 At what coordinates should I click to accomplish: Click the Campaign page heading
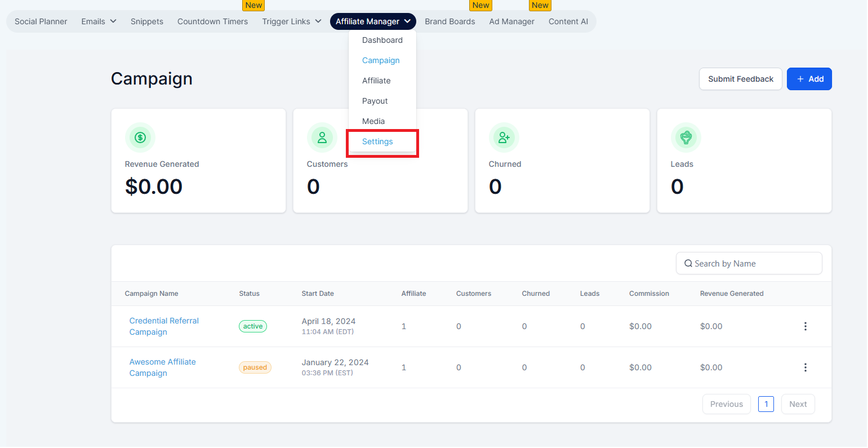pos(152,79)
